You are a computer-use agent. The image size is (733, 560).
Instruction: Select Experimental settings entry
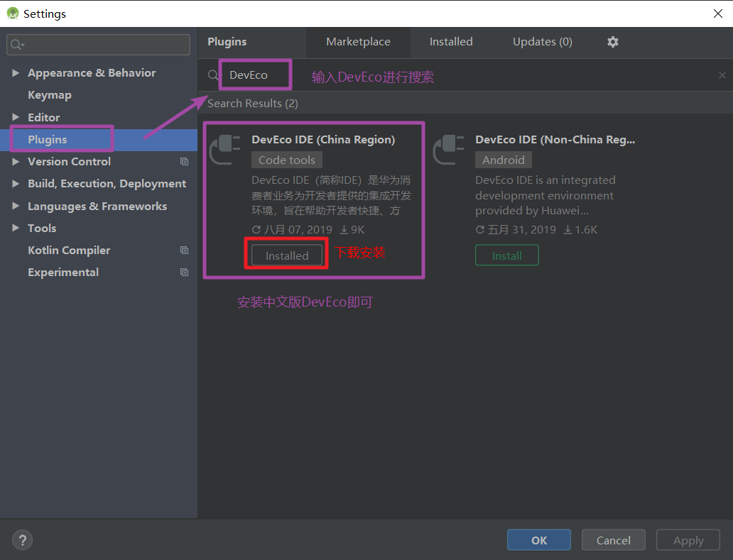click(x=63, y=273)
